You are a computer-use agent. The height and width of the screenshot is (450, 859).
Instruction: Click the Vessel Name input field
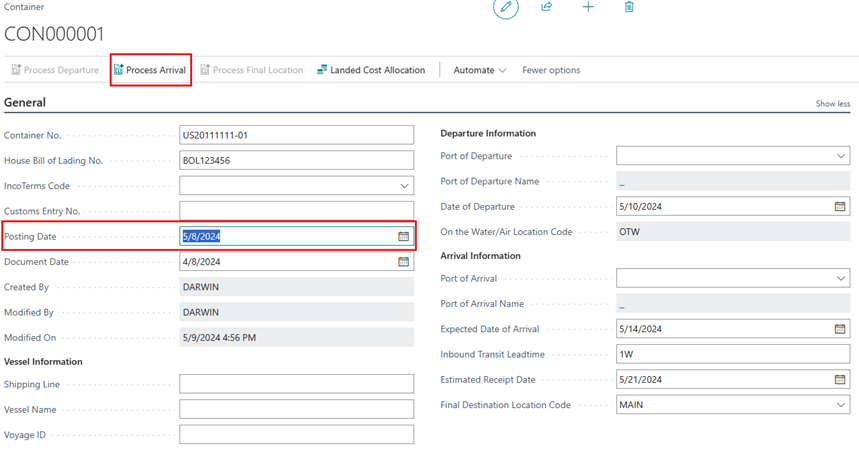[x=296, y=410]
